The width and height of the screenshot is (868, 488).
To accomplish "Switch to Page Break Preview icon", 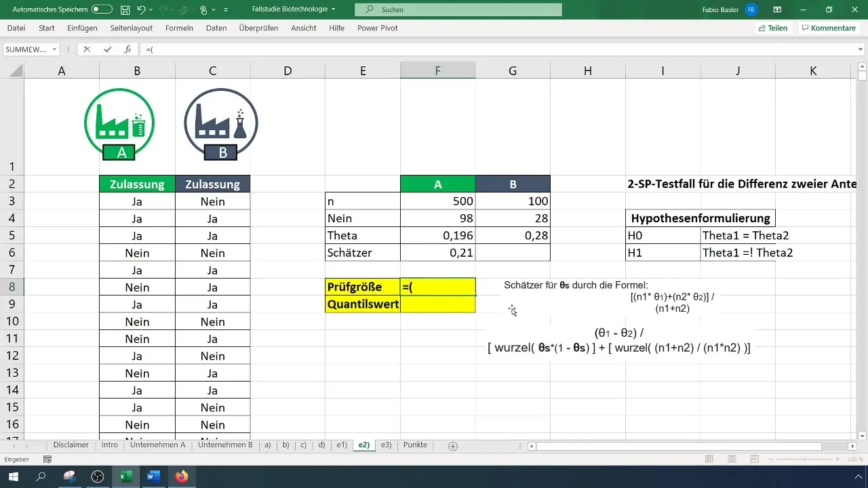I will coord(753,459).
